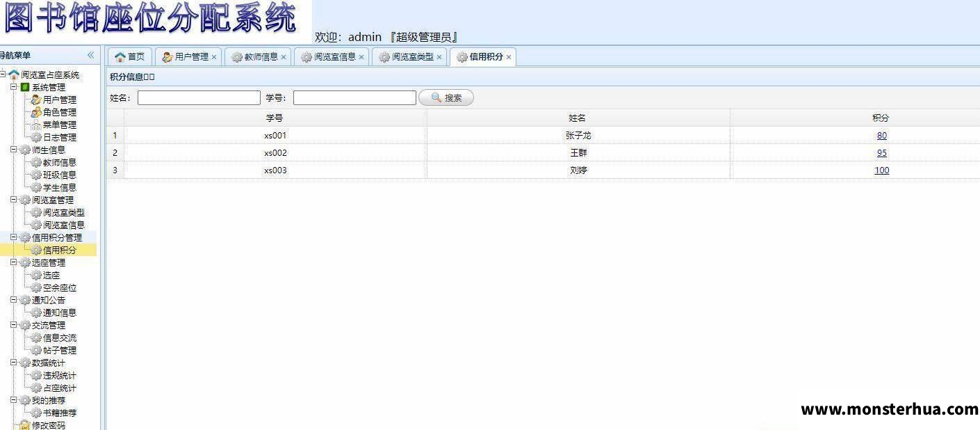Click the lock icon beside 修改密码
Screen dimensions: 980x430
coord(25,425)
